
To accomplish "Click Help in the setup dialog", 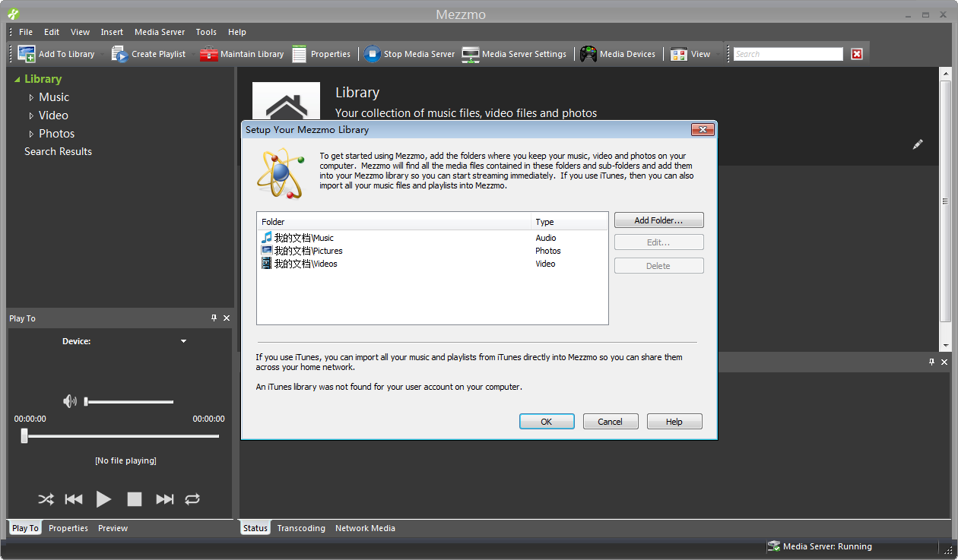I will 674,422.
